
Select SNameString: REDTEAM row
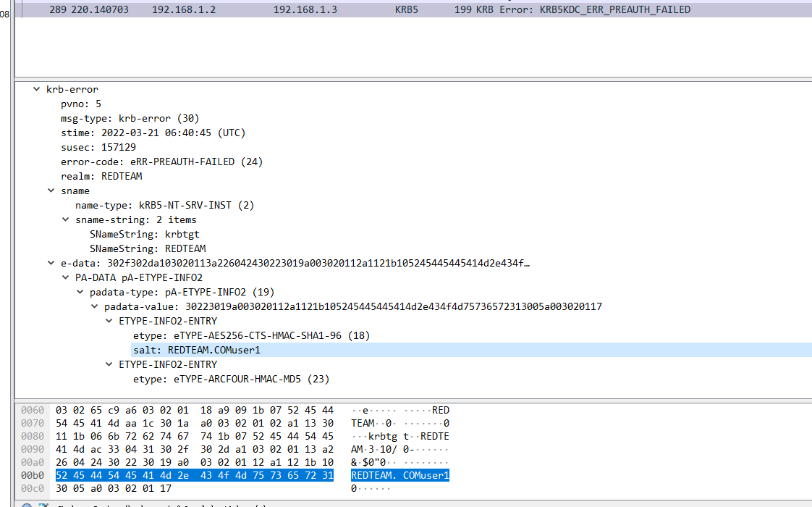point(148,249)
